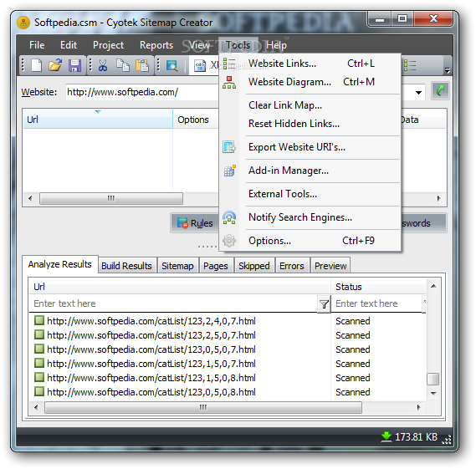This screenshot has width=476, height=469.
Task: Select row catList/123,0,5,0,8.html
Action: click(228, 392)
